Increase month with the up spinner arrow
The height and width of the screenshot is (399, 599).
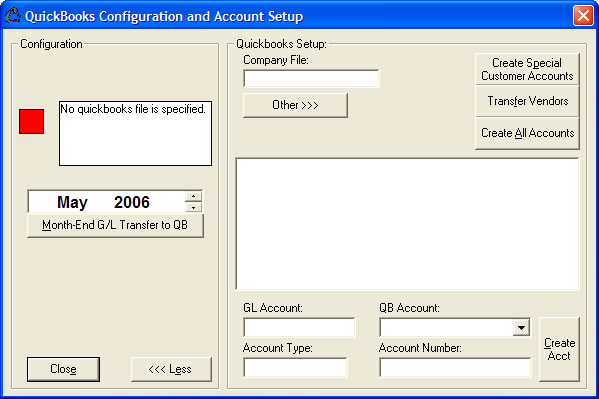194,196
